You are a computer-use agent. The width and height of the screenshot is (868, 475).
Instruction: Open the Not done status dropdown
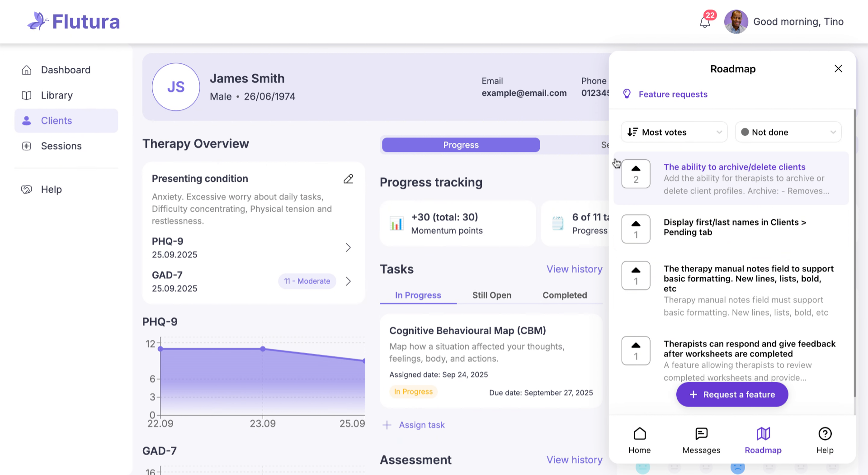(788, 132)
